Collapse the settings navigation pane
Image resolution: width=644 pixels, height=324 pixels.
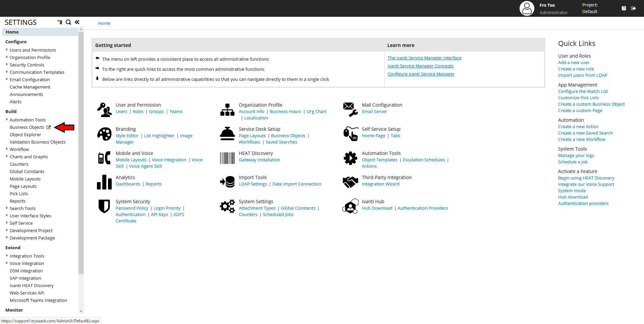point(77,22)
